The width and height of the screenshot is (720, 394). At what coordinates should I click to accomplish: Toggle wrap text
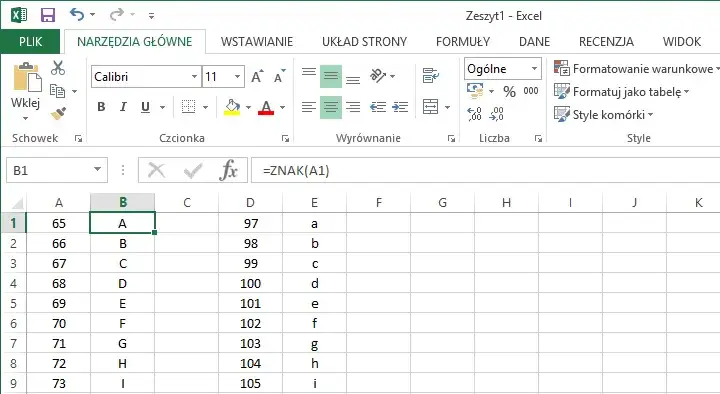[x=431, y=76]
